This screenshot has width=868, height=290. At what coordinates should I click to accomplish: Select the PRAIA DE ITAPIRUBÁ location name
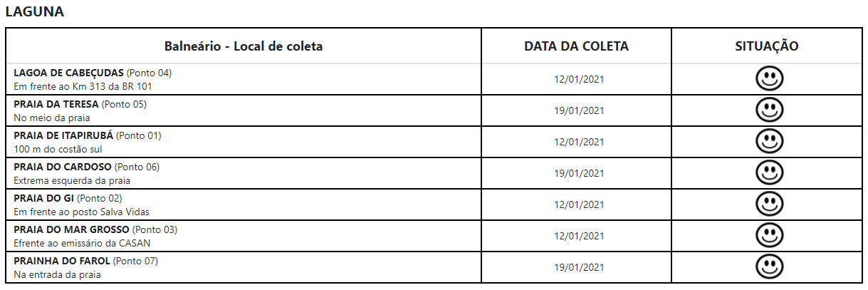point(63,135)
